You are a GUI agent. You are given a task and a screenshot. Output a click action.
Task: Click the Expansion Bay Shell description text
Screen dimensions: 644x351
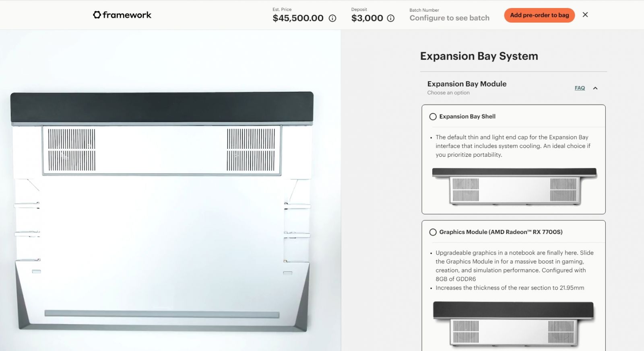point(512,146)
